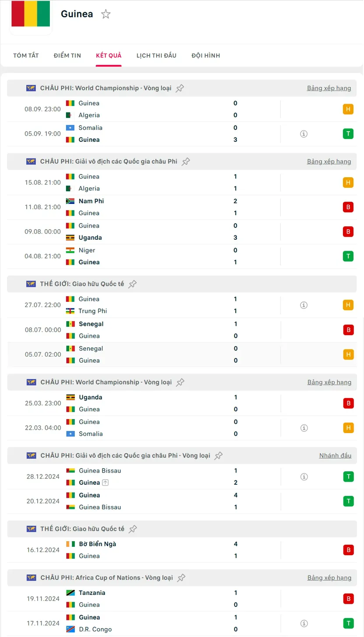Click info icon on Guinea vs Trung Phi match
The width and height of the screenshot is (364, 637).
point(304,305)
